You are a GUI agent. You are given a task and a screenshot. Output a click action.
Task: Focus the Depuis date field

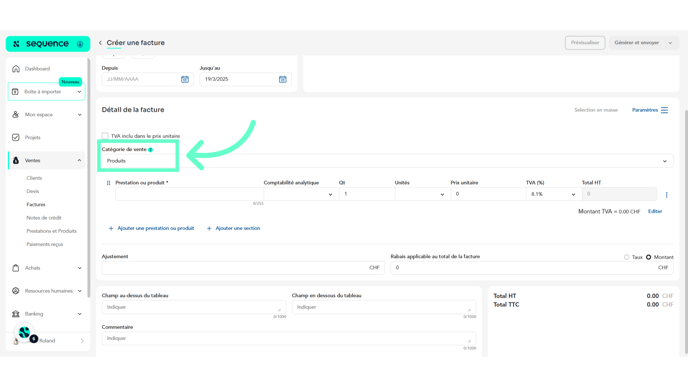146,79
